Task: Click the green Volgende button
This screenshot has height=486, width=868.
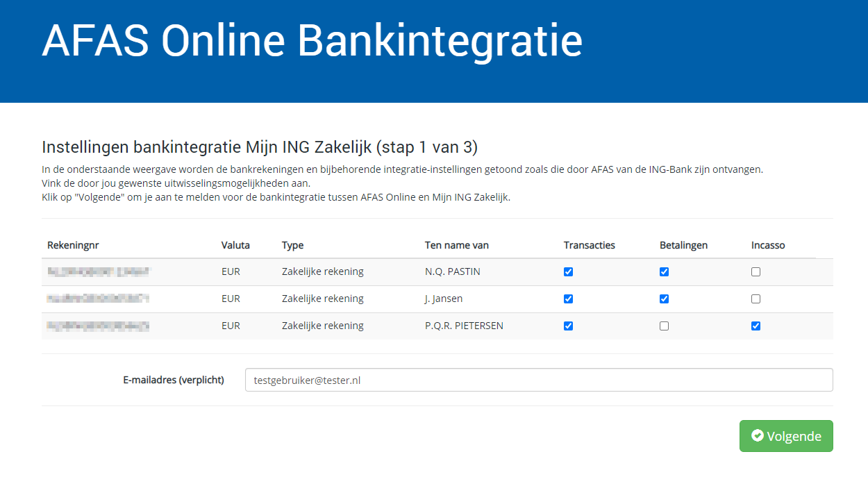Action: coord(786,436)
